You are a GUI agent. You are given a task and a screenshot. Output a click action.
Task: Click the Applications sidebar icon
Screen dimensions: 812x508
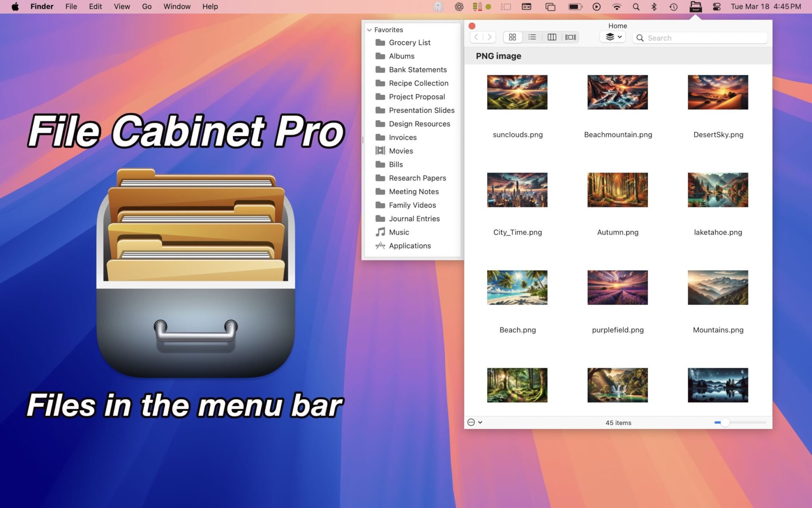pos(380,245)
